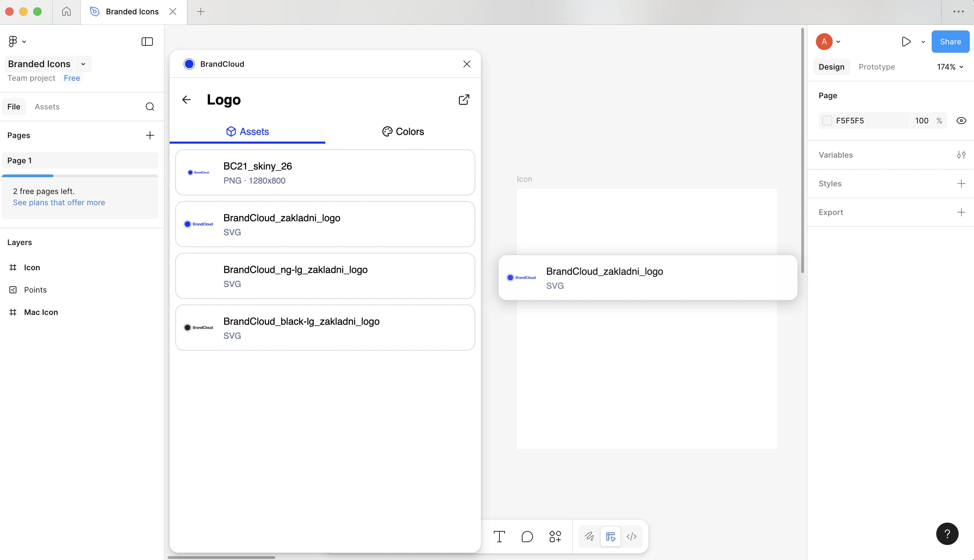Click the search icon in left panel
This screenshot has width=974, height=560.
pyautogui.click(x=150, y=107)
